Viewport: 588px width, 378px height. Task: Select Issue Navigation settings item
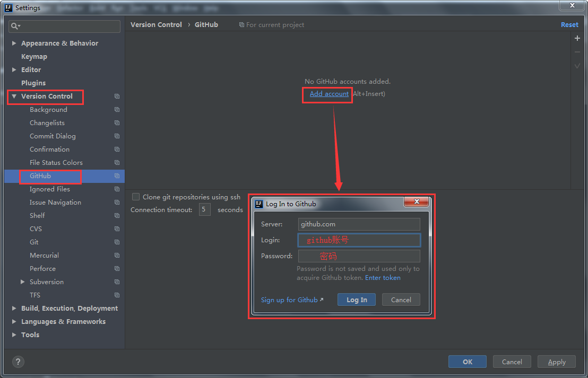pyautogui.click(x=55, y=203)
